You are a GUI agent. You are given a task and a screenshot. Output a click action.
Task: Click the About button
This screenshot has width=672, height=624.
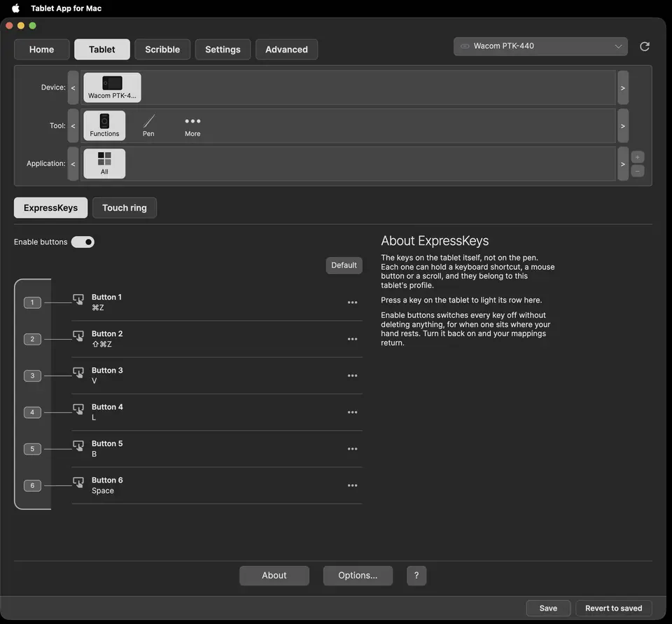[274, 576]
